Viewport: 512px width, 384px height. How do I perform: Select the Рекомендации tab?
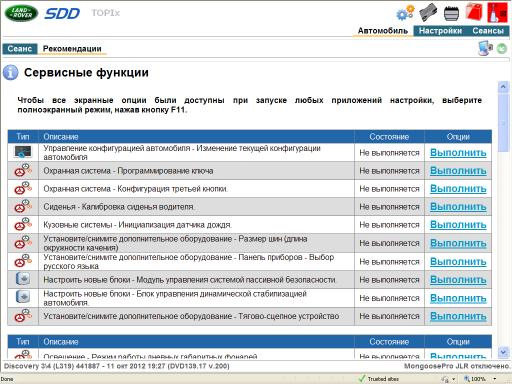[72, 49]
